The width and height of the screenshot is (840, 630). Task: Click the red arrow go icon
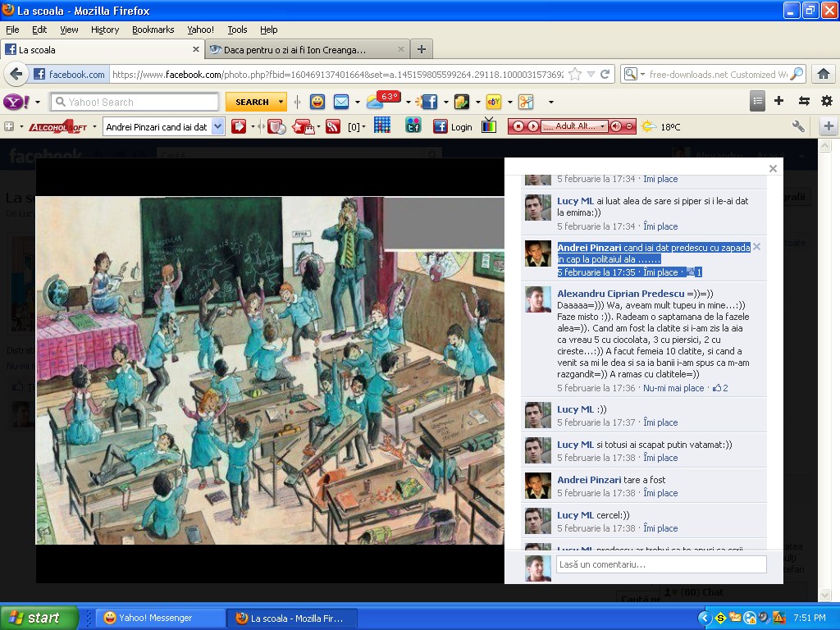point(239,126)
